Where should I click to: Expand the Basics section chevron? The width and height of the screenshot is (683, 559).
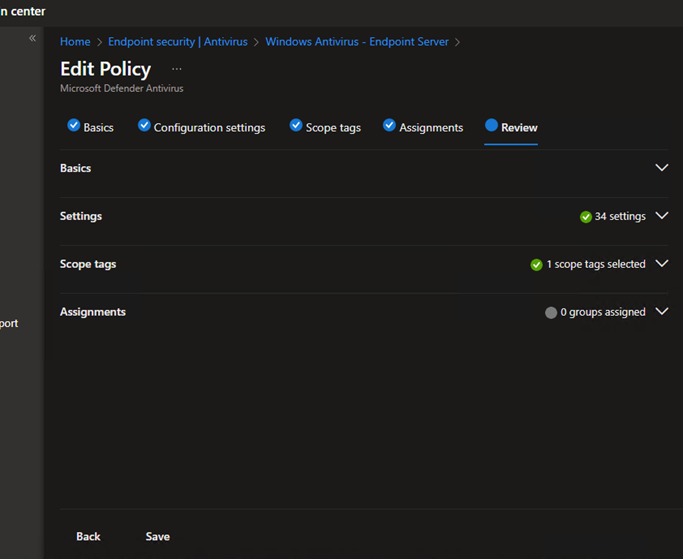coord(661,168)
